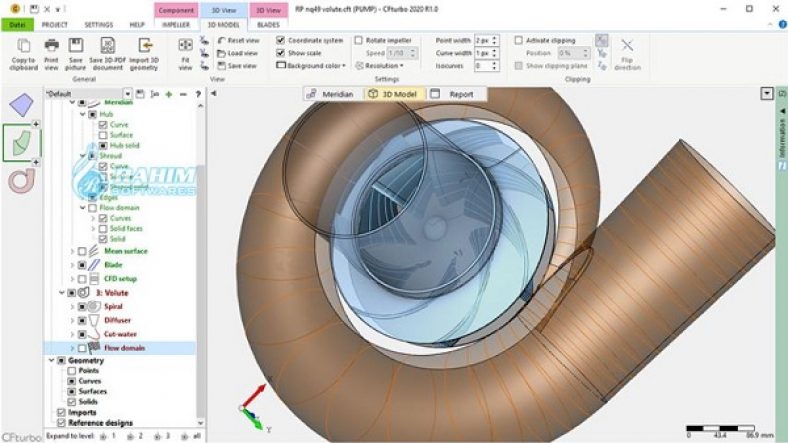The image size is (788, 443).
Task: Click the save icon beside Default preset
Action: pyautogui.click(x=140, y=94)
